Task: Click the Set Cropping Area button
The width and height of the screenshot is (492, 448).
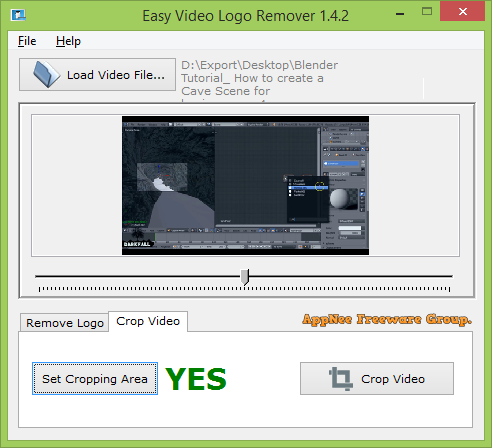Action: pos(95,379)
